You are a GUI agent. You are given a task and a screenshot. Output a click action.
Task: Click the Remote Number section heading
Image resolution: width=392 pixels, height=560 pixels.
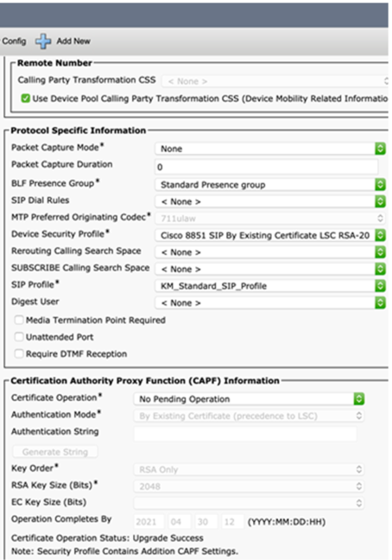click(x=54, y=63)
